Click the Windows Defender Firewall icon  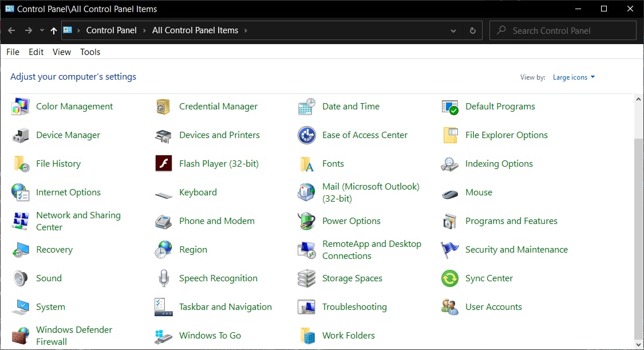pos(21,336)
